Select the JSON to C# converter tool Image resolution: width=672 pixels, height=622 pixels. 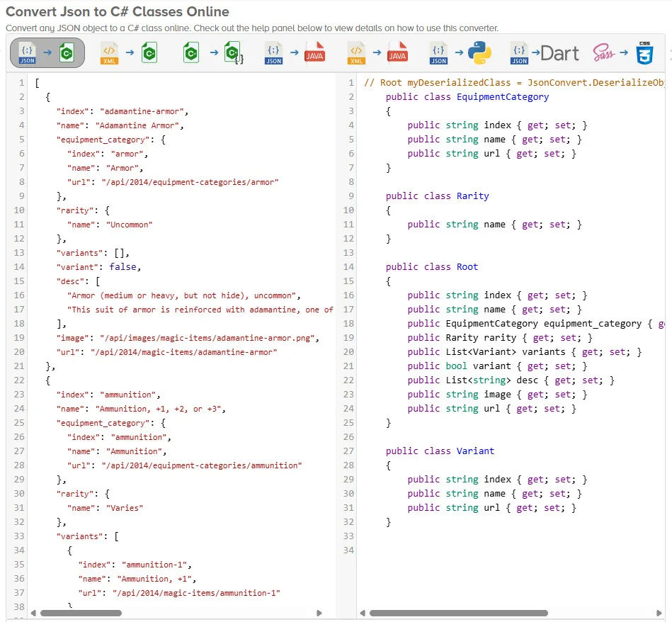(47, 52)
